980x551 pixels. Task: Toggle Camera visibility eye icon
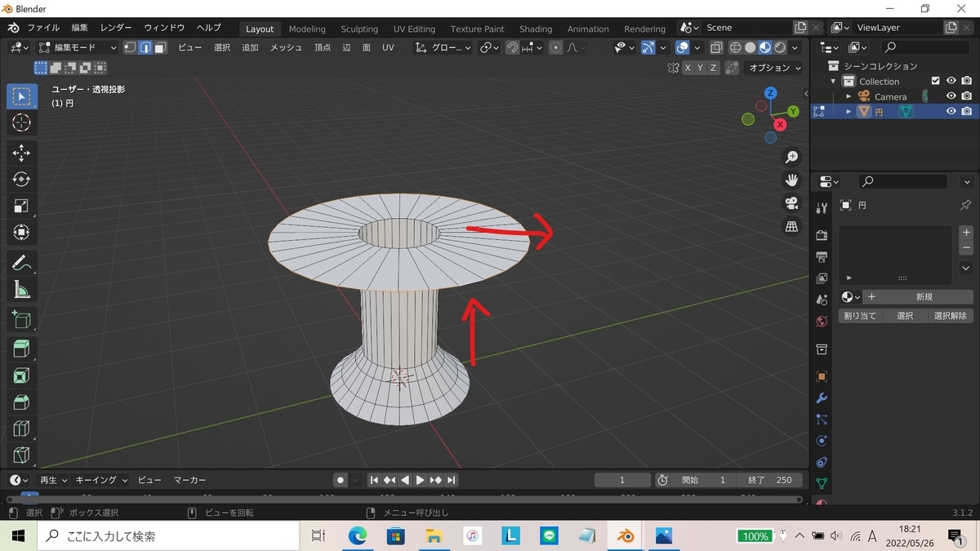tap(951, 96)
